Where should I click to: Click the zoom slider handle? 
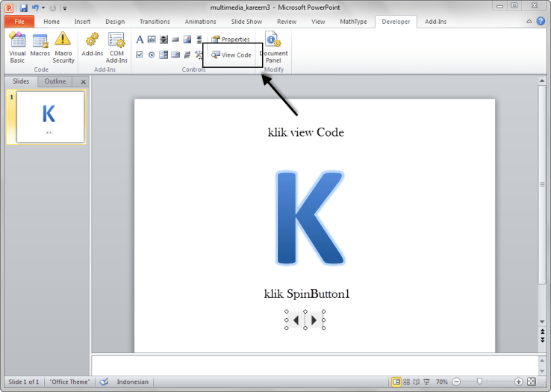click(479, 382)
